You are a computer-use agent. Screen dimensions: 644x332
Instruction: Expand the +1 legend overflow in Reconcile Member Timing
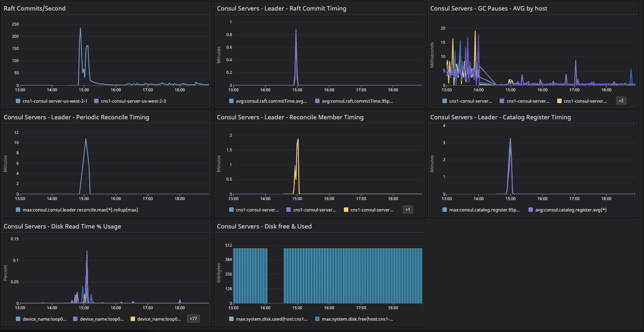pos(408,209)
